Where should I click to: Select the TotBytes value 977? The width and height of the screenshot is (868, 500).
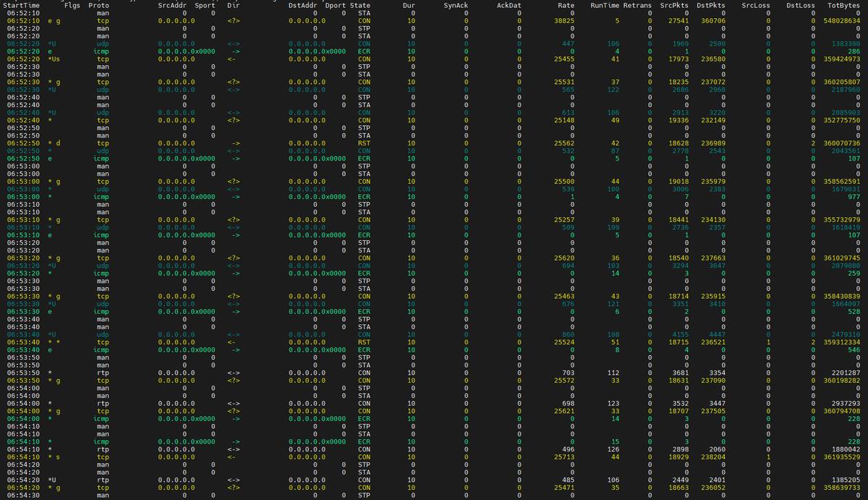854,196
